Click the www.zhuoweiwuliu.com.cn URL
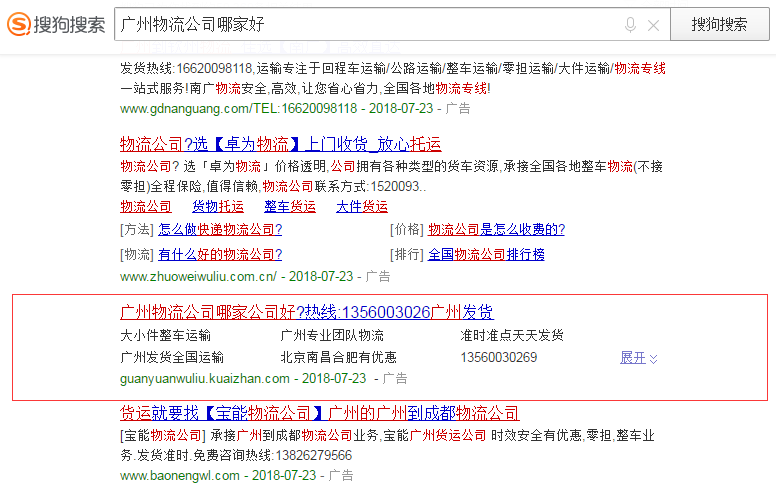The width and height of the screenshot is (776, 496). (198, 276)
